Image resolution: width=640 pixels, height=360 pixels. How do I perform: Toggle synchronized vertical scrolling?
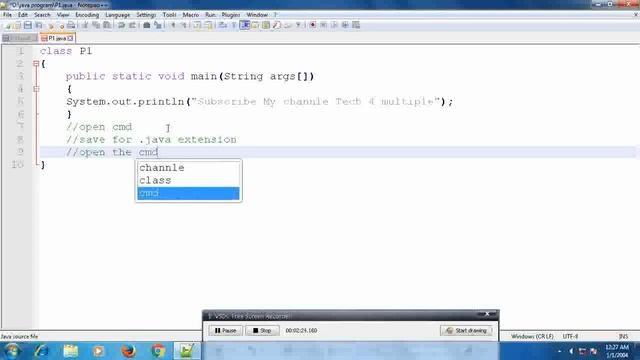(198, 25)
